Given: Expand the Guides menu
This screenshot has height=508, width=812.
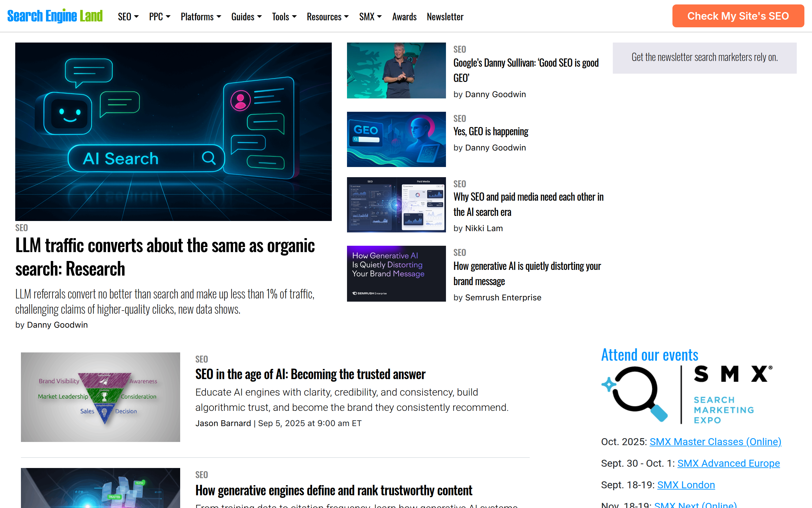Looking at the screenshot, I should 246,17.
